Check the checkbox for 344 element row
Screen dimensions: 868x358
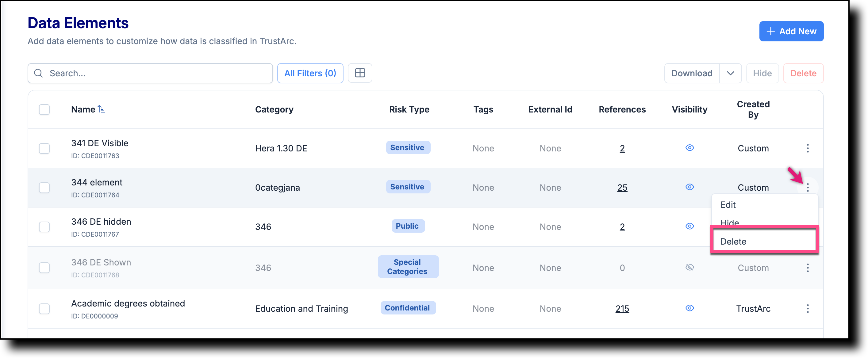click(x=44, y=188)
